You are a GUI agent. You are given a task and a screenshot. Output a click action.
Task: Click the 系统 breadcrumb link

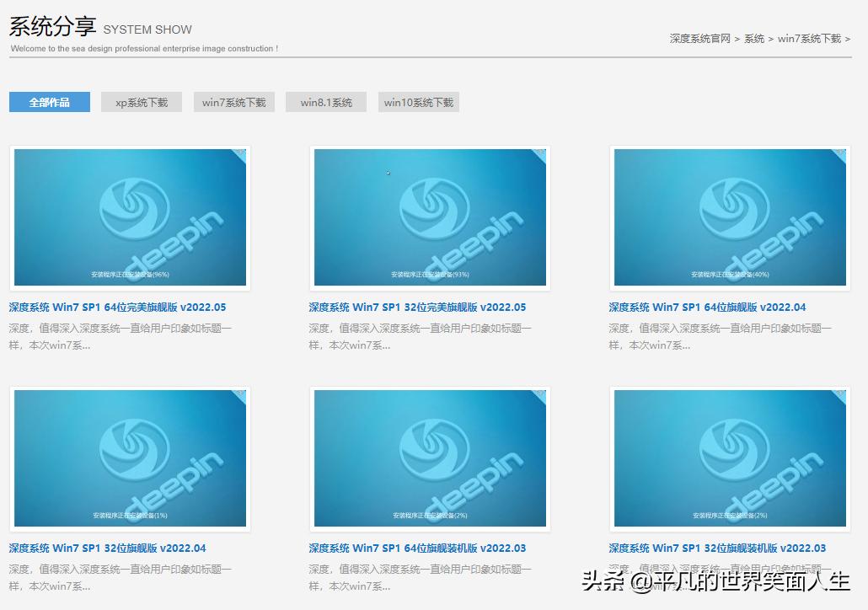coord(754,39)
